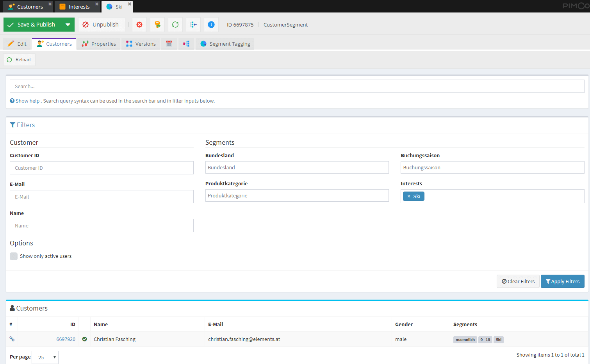This screenshot has height=364, width=590.
Task: Click into the Search input field
Action: (x=297, y=86)
